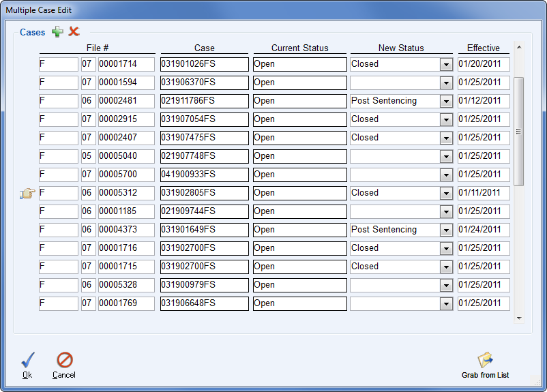Click the File # column header

[x=98, y=48]
